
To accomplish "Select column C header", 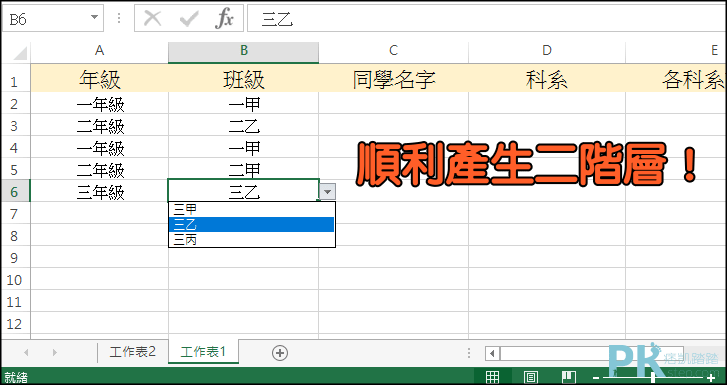I will [x=393, y=51].
